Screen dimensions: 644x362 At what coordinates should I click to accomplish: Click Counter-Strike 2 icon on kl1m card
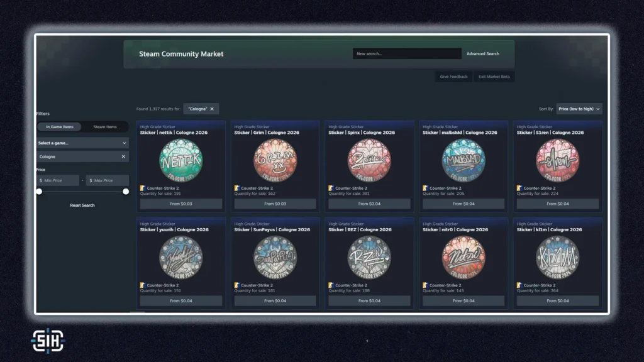tap(519, 285)
